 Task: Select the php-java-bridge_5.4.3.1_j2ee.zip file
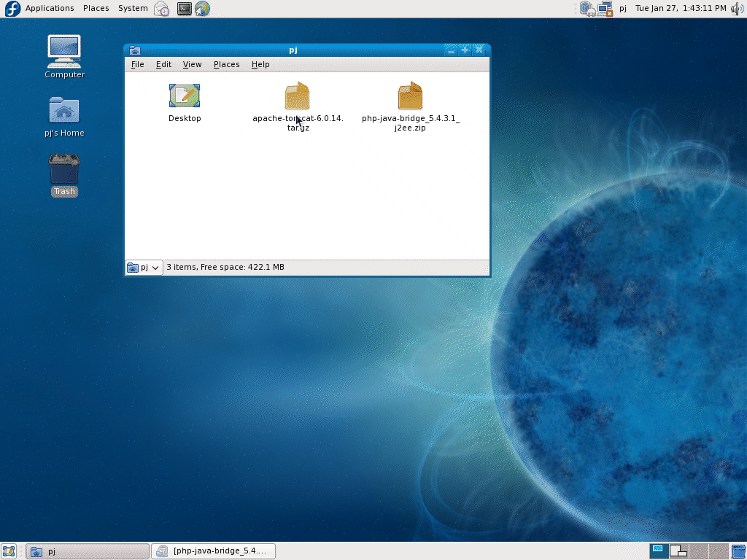410,96
